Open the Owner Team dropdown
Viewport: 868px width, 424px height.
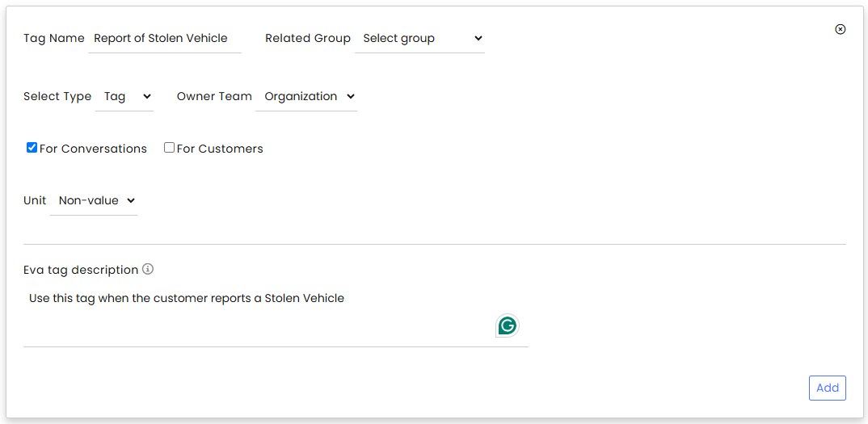pos(306,96)
